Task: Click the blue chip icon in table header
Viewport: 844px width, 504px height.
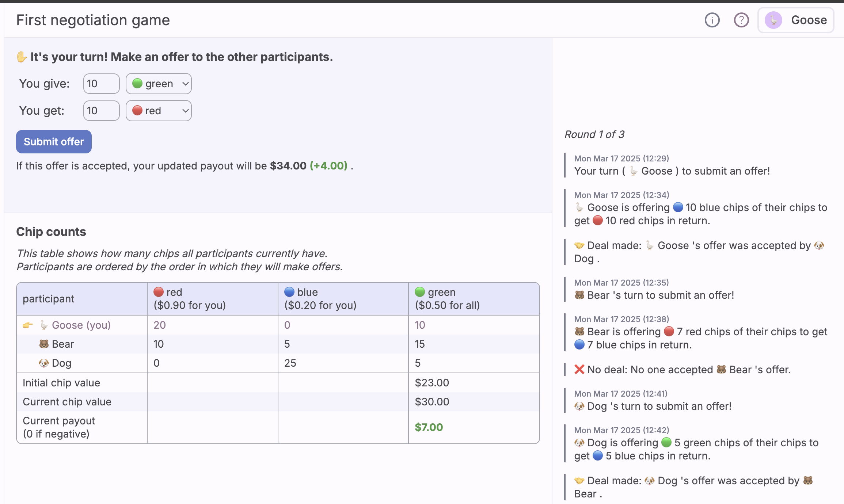Action: point(289,292)
